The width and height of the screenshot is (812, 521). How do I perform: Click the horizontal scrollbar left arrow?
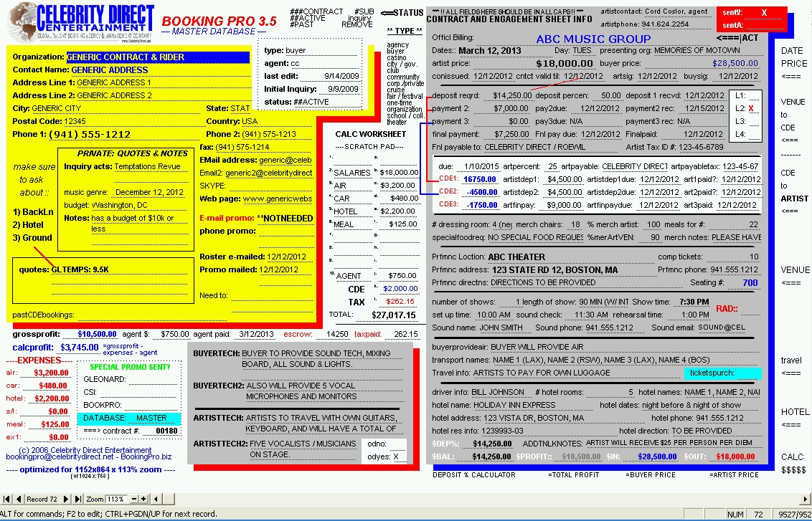[x=156, y=500]
